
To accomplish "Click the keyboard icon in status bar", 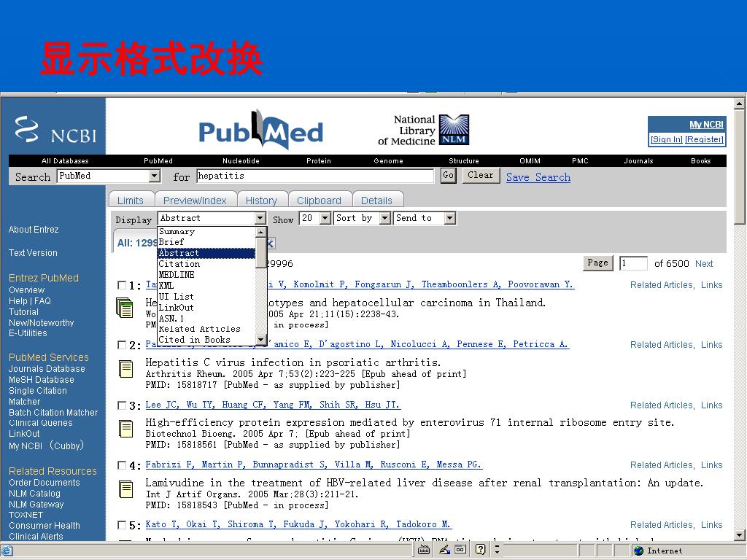I will click(424, 550).
